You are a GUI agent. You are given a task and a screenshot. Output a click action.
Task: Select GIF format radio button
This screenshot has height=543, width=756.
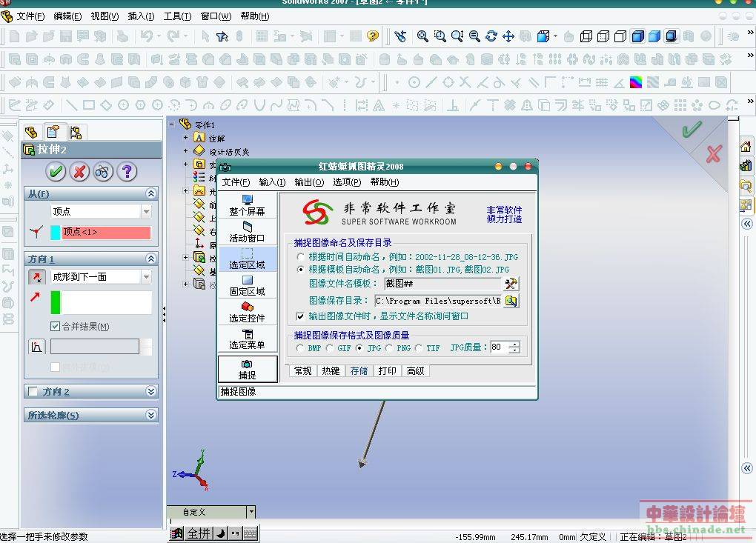330,348
